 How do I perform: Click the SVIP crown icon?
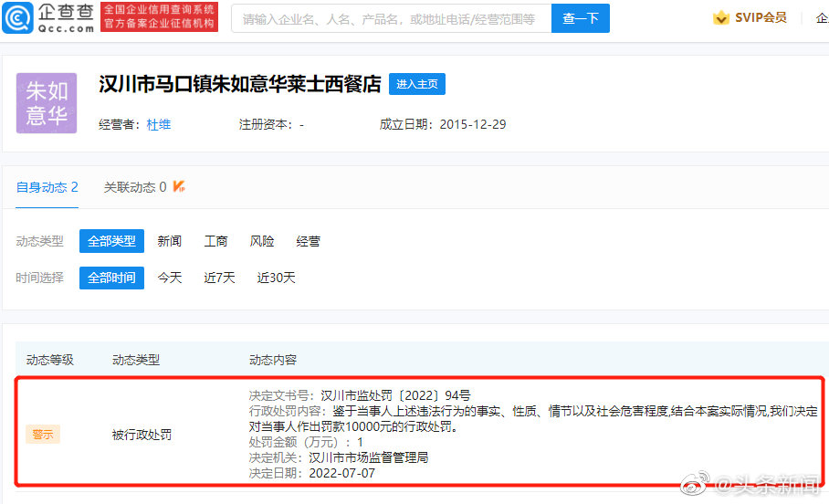721,17
